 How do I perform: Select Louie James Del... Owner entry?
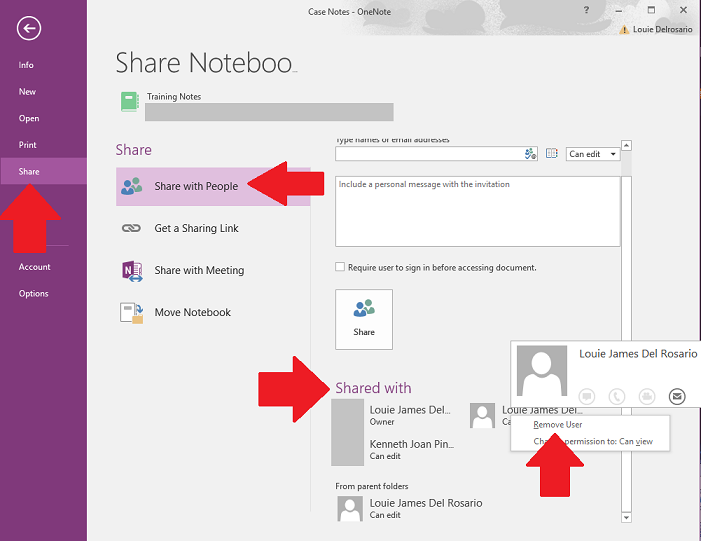pyautogui.click(x=410, y=415)
